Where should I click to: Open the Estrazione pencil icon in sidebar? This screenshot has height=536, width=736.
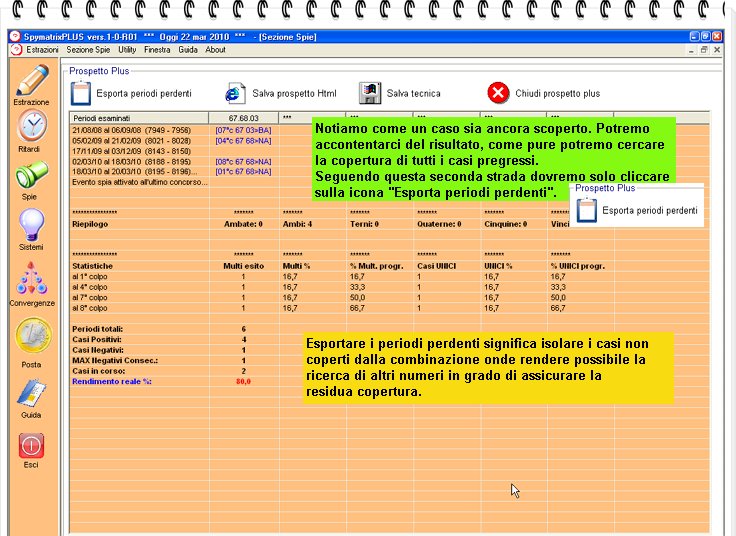(x=32, y=80)
